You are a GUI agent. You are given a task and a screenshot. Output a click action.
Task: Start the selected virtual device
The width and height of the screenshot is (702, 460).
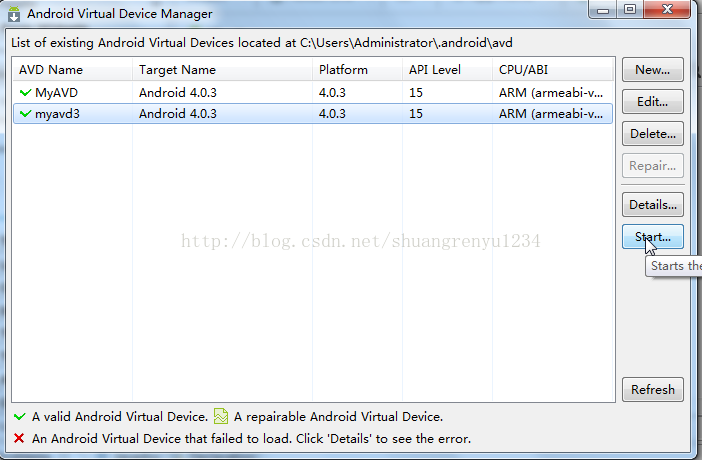point(652,236)
